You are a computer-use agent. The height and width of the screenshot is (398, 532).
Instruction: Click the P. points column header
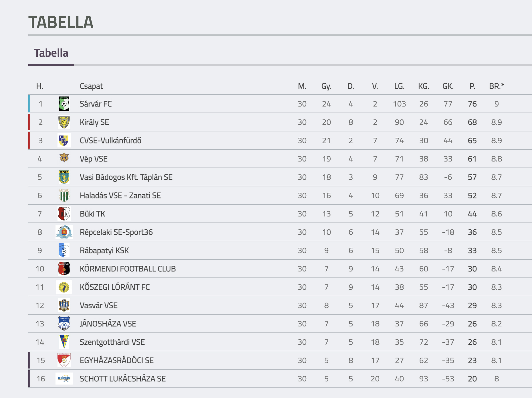pyautogui.click(x=472, y=86)
